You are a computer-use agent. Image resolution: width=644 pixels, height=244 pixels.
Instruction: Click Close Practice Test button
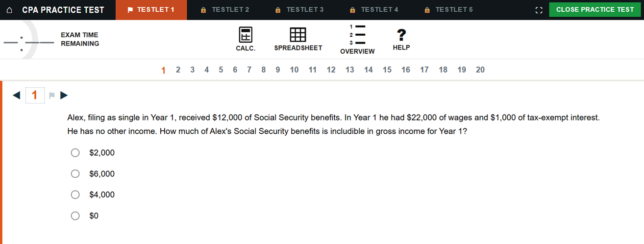click(595, 9)
